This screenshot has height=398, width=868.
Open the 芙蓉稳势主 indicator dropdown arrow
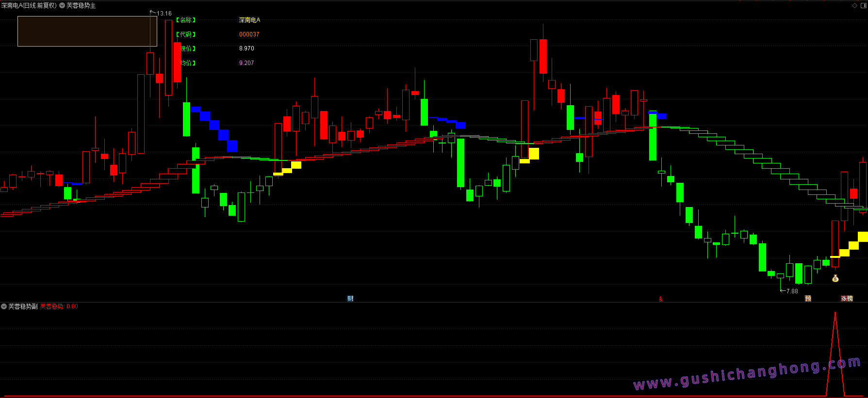[62, 5]
